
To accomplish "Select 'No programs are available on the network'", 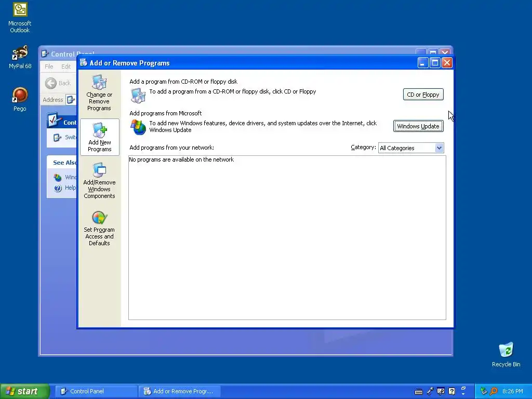I will 181,159.
